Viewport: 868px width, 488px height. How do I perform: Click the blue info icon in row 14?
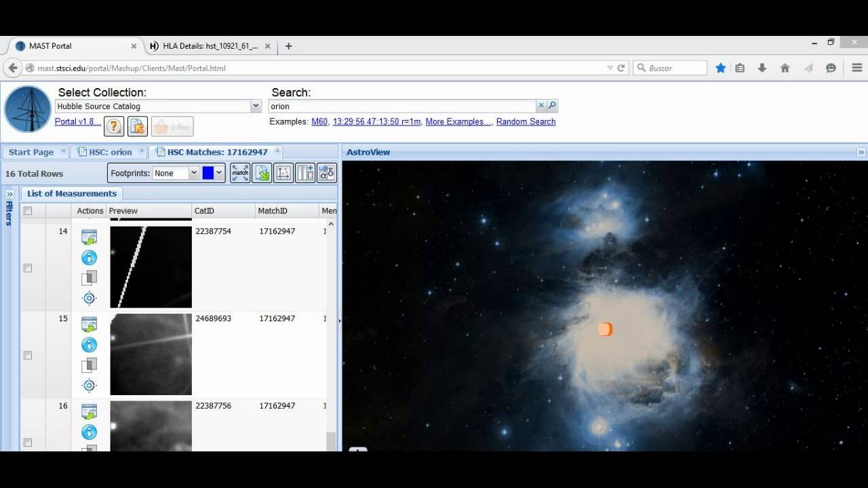[x=89, y=258]
